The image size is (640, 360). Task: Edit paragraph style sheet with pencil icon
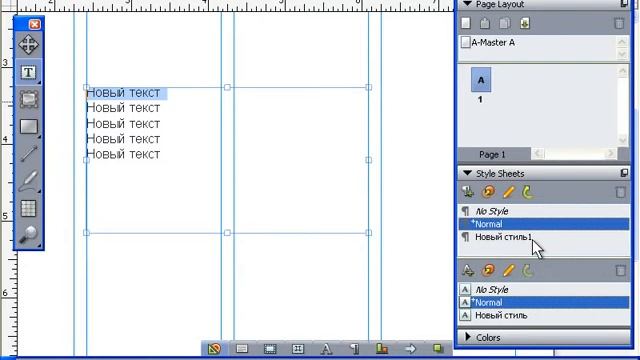click(x=508, y=192)
